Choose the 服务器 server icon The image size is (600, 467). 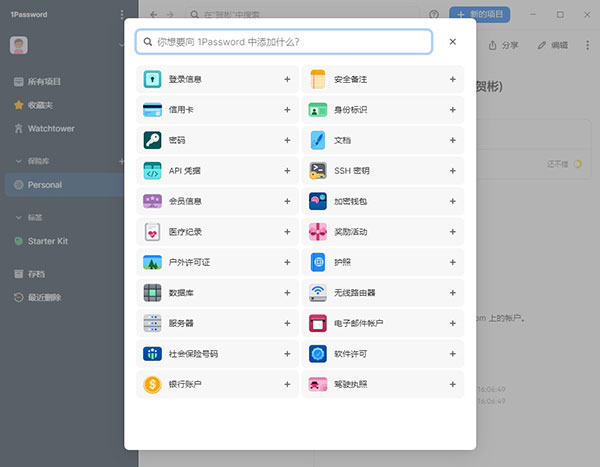[152, 323]
